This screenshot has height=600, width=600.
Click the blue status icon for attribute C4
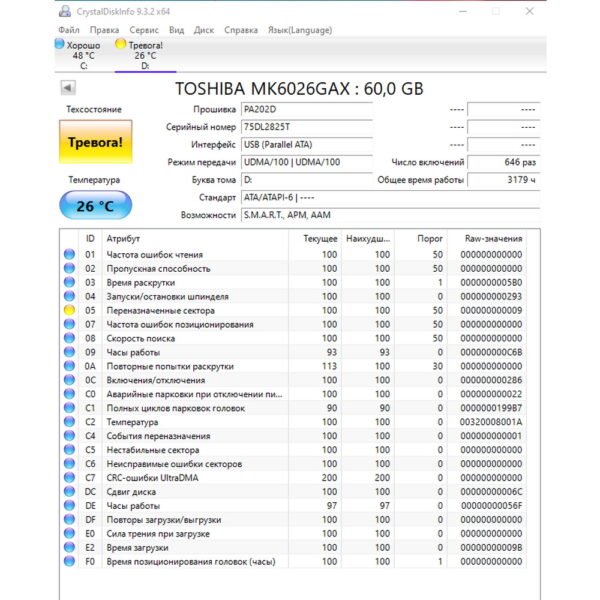pyautogui.click(x=69, y=436)
